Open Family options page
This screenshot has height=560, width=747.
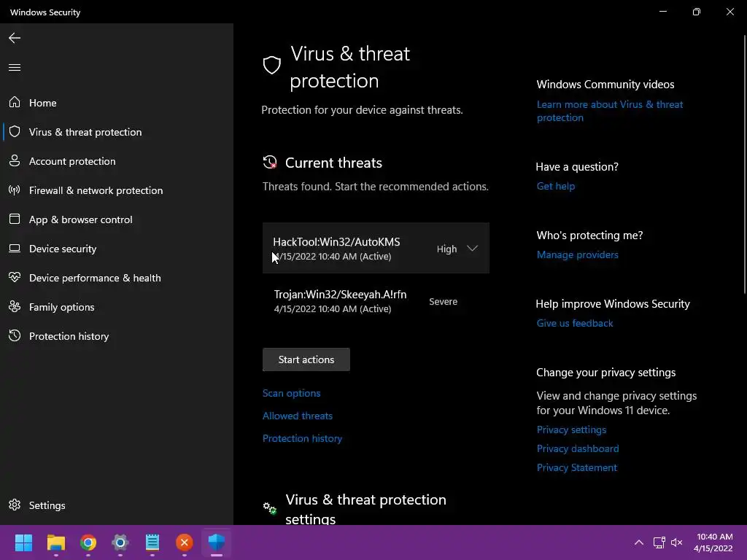pos(61,307)
